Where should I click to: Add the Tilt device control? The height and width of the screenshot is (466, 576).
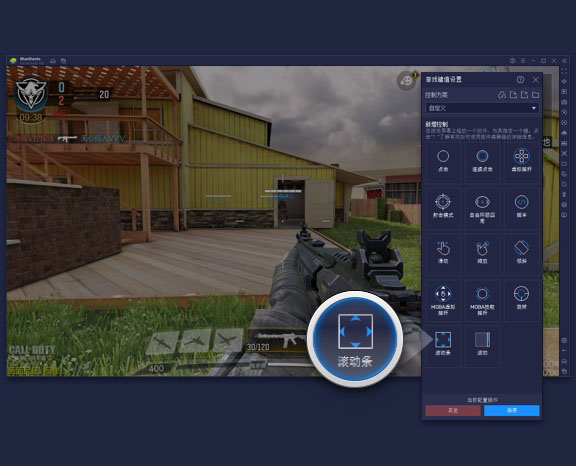tap(521, 254)
